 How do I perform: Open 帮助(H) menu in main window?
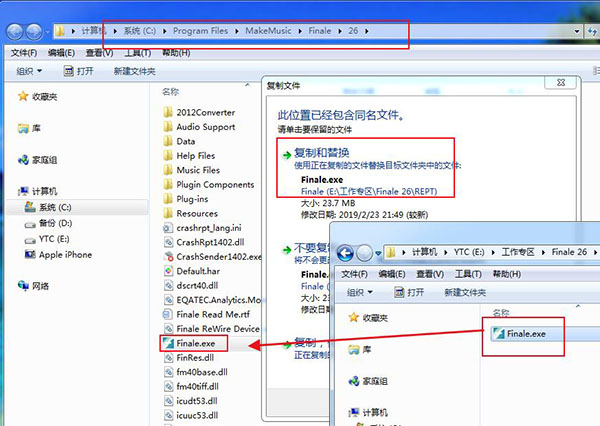tap(176, 53)
